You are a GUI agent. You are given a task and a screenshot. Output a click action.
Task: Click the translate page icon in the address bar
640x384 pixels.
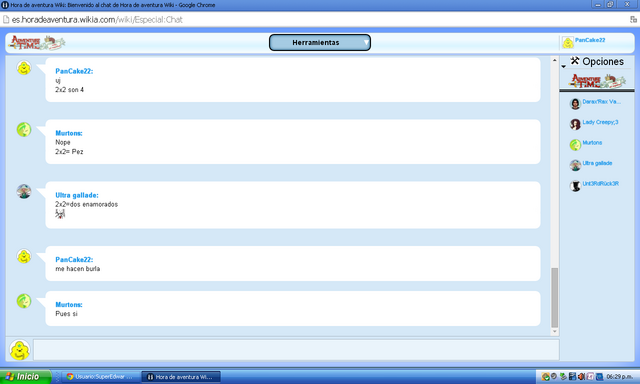[633, 19]
